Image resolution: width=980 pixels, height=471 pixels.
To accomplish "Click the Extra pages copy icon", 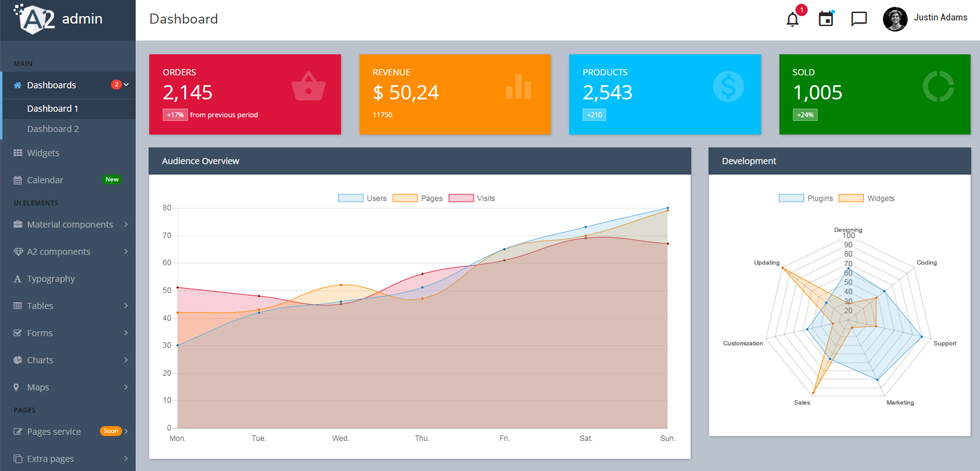I will [x=18, y=459].
